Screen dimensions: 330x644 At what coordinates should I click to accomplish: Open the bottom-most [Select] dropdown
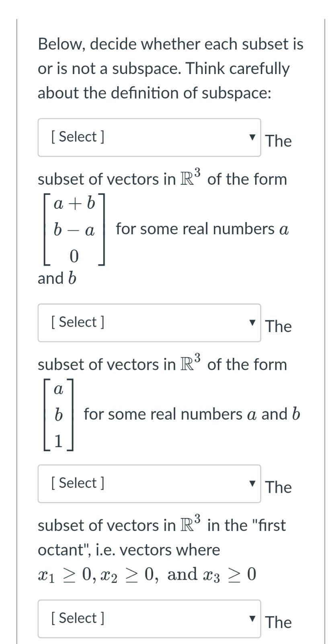click(149, 618)
